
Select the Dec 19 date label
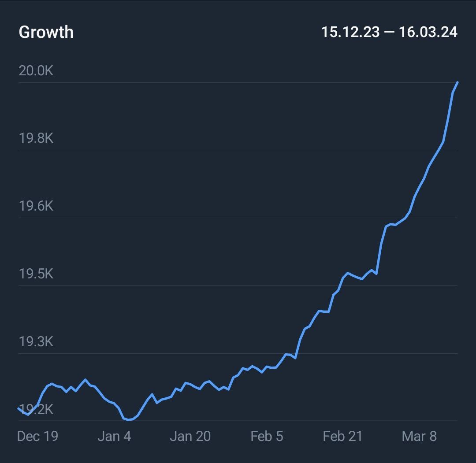coord(37,436)
